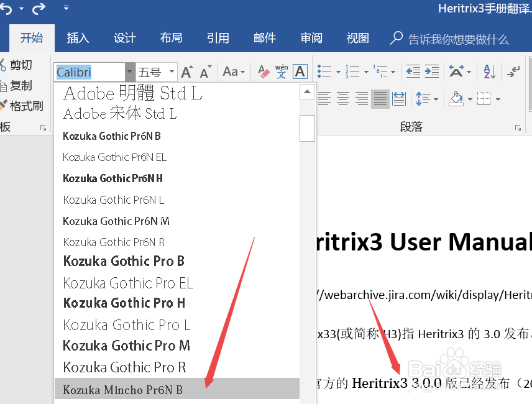The width and height of the screenshot is (532, 404).
Task: Toggle the font name dropdown arrow
Action: (x=130, y=72)
